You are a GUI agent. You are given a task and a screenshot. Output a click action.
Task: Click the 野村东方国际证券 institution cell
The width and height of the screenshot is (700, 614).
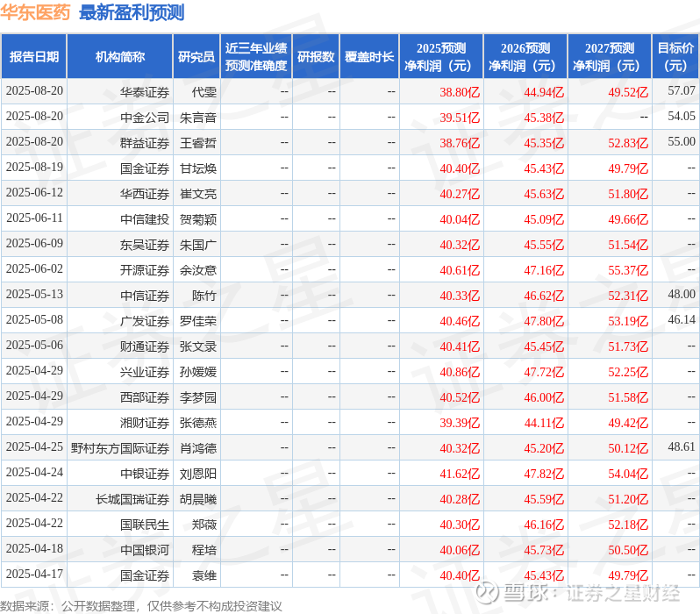[120, 449]
